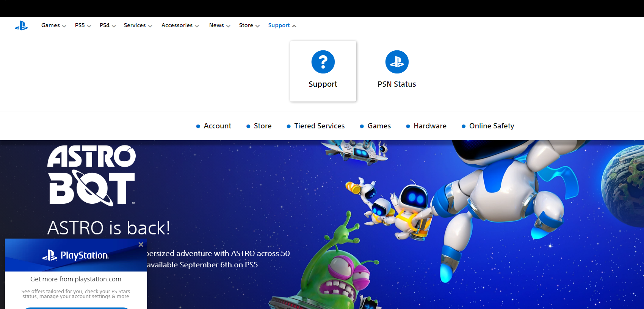Close the PlayStation popup with the X
644x309 pixels.
tap(141, 245)
